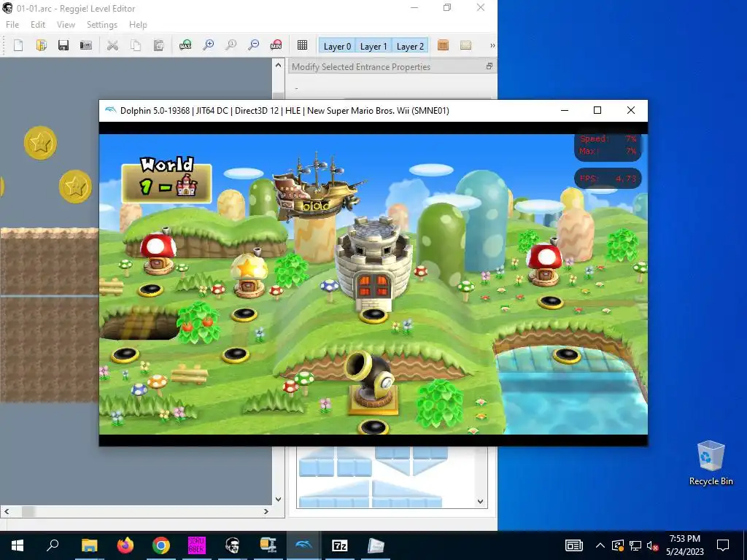Switch to Dolphin via taskbar dolphin icon
Screen dimensions: 747x560
pos(303,545)
